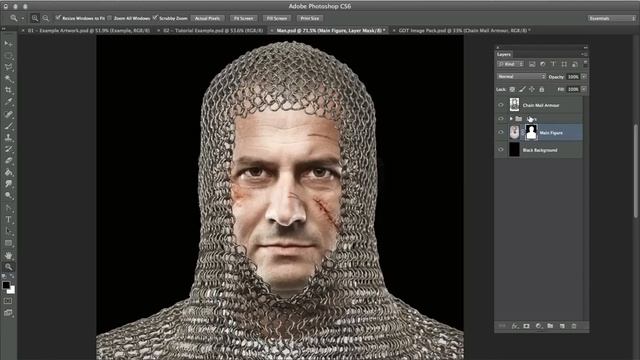Expand the layer group folder
640x360 pixels.
(x=511, y=118)
